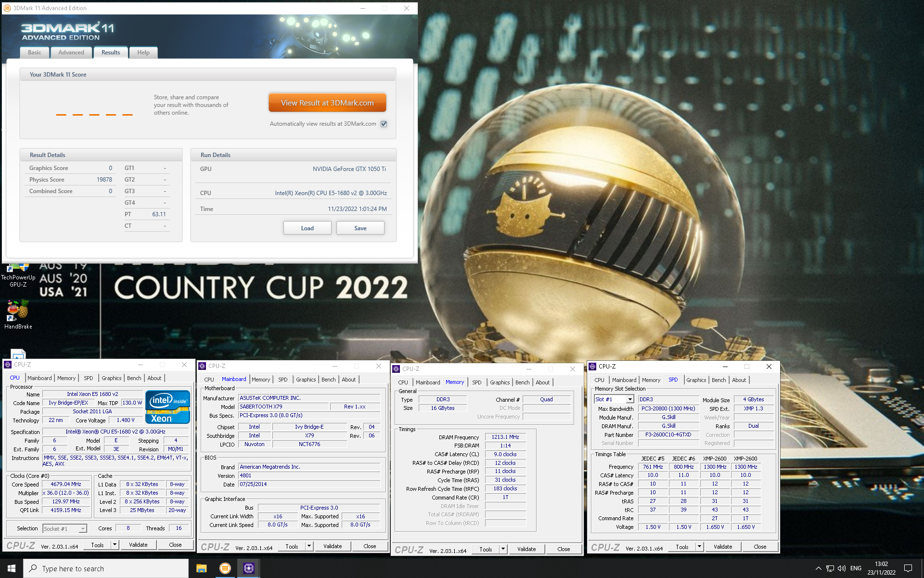Screen dimensions: 924x578
Task: Click Close in CPU-Z Mainboard window
Action: click(x=370, y=546)
